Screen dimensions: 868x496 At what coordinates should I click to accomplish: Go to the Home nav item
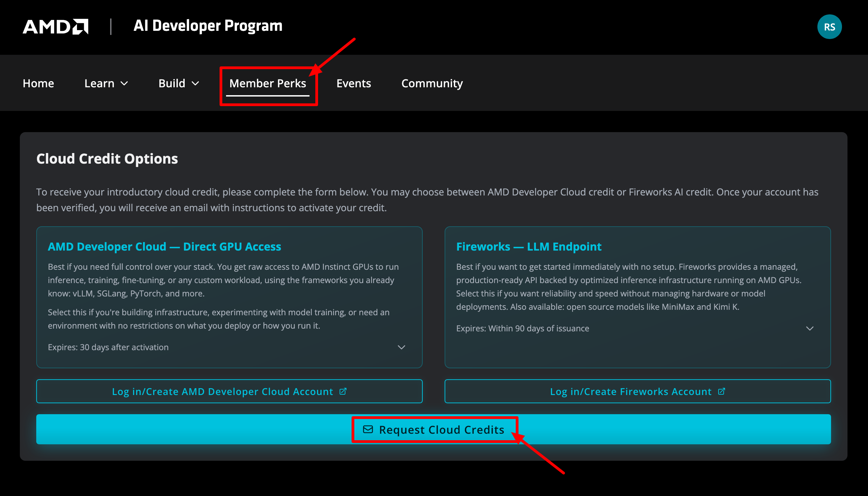pyautogui.click(x=38, y=83)
